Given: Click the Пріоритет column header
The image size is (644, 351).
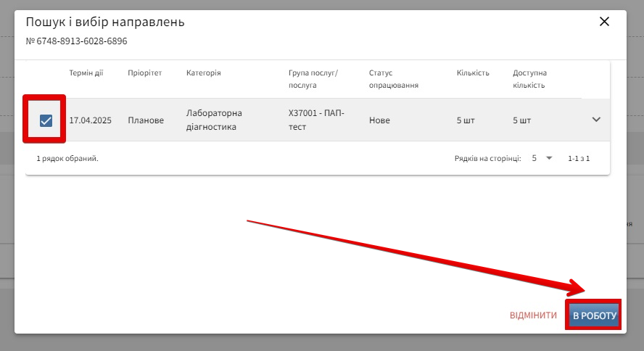Looking at the screenshot, I should coord(145,73).
